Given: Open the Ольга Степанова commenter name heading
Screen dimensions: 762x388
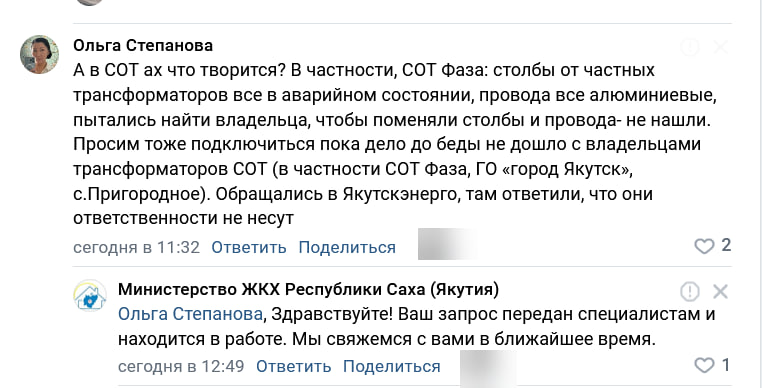Looking at the screenshot, I should 143,46.
